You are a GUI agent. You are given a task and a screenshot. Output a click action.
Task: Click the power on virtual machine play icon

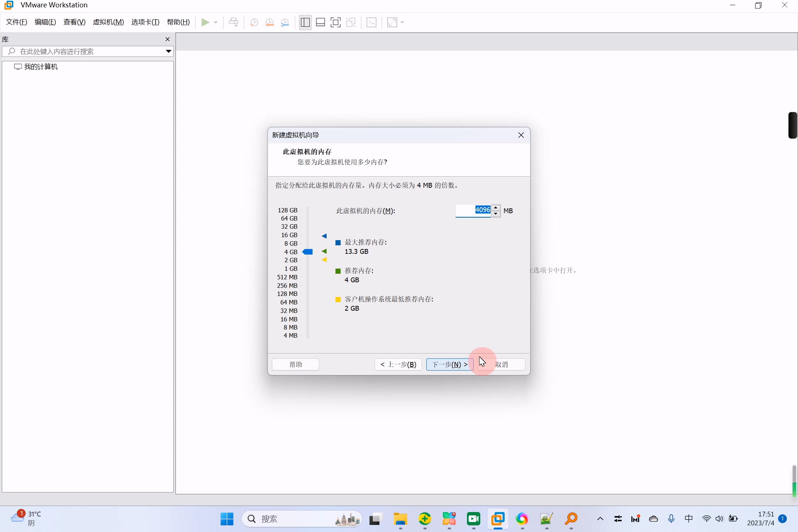[205, 23]
